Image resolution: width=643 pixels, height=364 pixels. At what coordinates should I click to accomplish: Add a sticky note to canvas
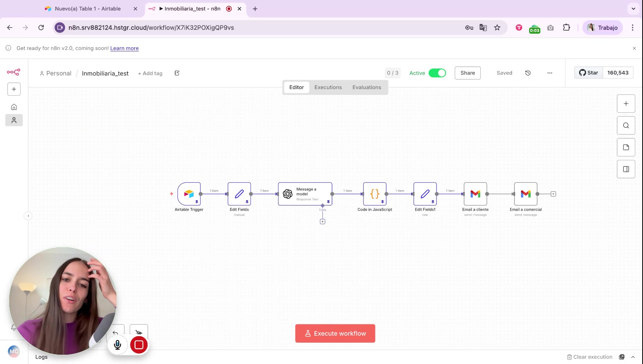[x=626, y=147]
